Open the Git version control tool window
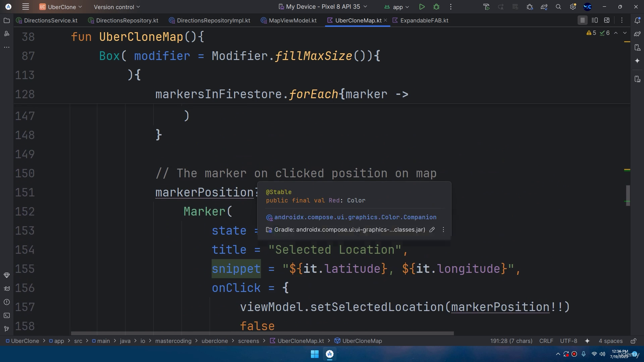Image resolution: width=644 pixels, height=362 pixels. click(x=6, y=329)
